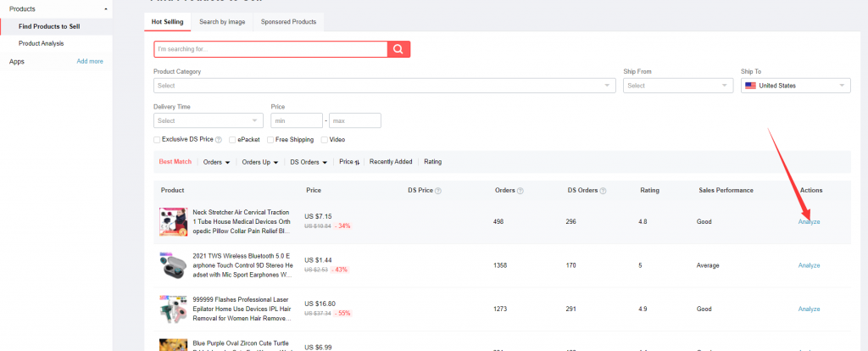868x351 pixels.
Task: Click Add more next to Apps
Action: [90, 61]
